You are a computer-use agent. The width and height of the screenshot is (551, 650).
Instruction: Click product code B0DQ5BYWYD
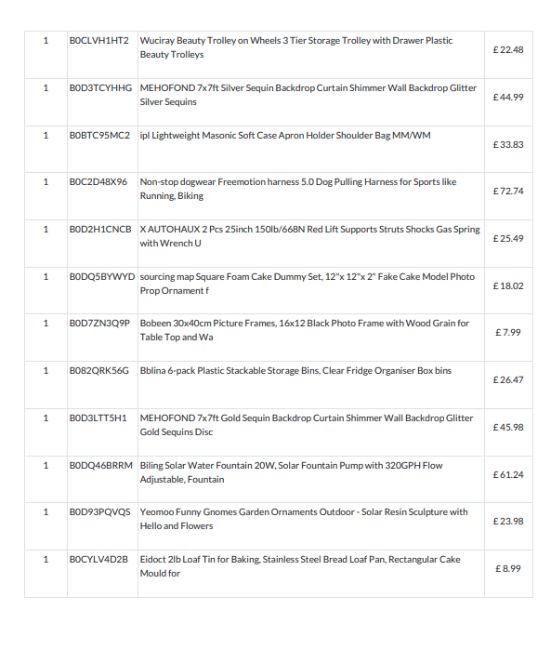[102, 276]
